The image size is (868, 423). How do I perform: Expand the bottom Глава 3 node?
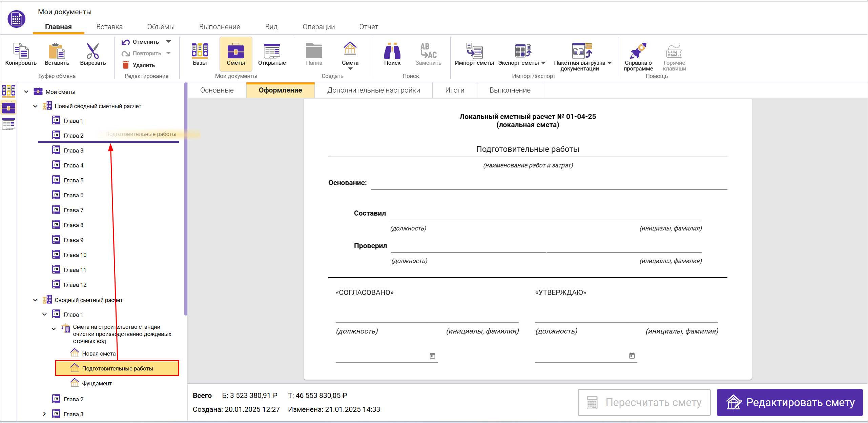click(44, 414)
